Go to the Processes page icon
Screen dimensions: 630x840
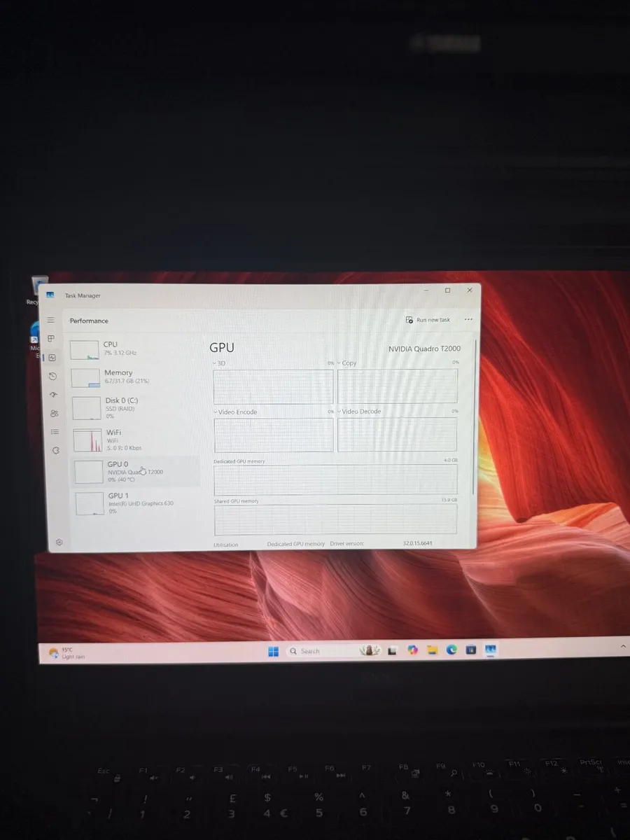(51, 338)
